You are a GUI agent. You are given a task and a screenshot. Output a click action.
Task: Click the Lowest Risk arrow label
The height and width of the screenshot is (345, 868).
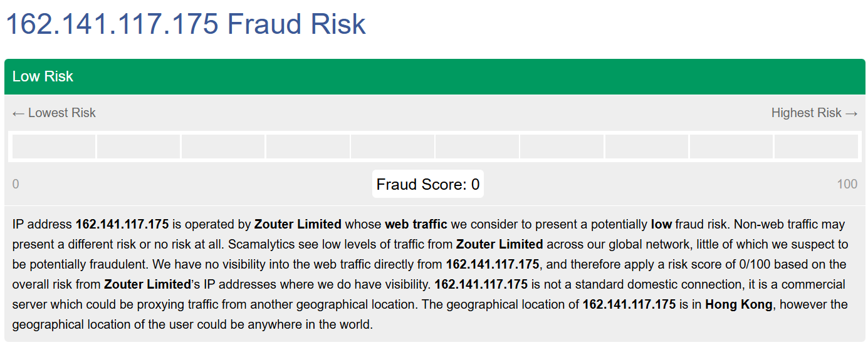pyautogui.click(x=54, y=113)
